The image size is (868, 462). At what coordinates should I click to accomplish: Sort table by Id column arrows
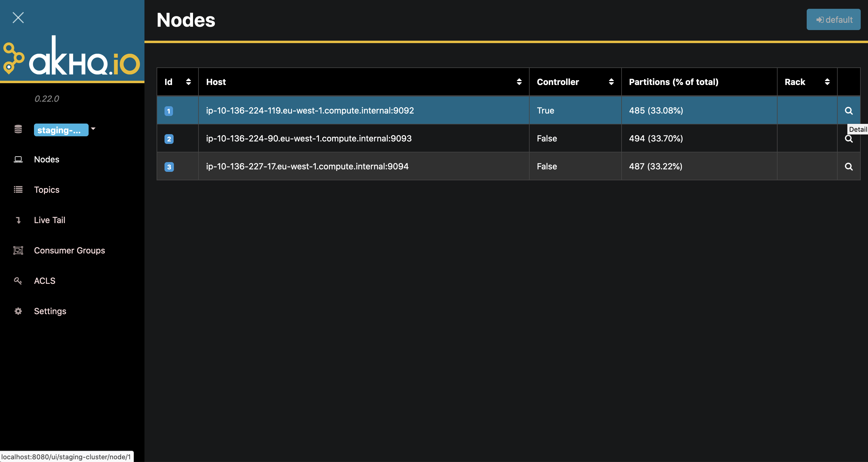188,82
